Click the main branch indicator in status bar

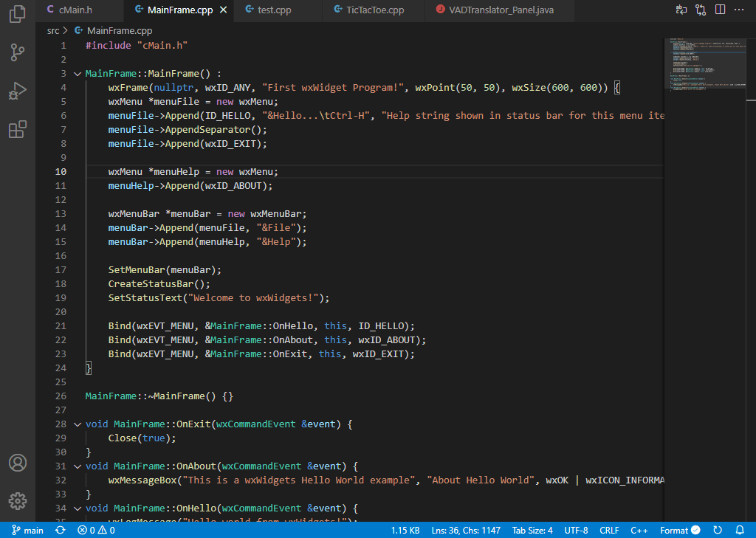27,531
